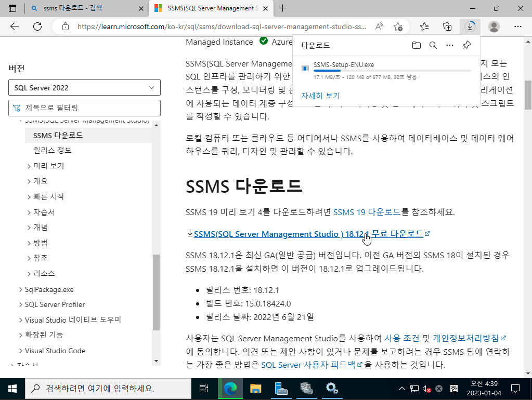Open more options in Downloads panel
This screenshot has height=400, width=532.
pos(449,45)
